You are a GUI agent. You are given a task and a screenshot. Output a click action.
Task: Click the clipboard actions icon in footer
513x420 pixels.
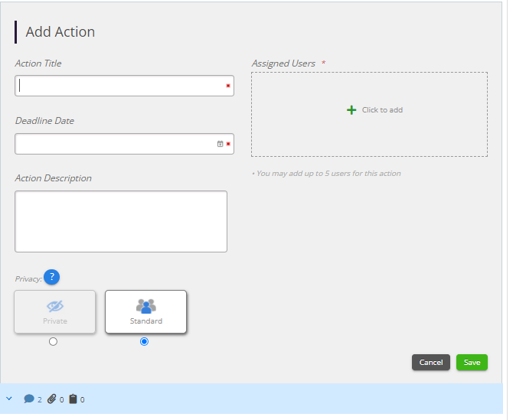pos(73,399)
